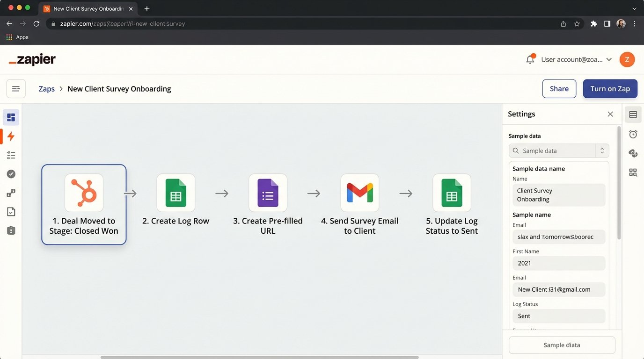Open the alarm clock history icon on the right

pos(633,134)
